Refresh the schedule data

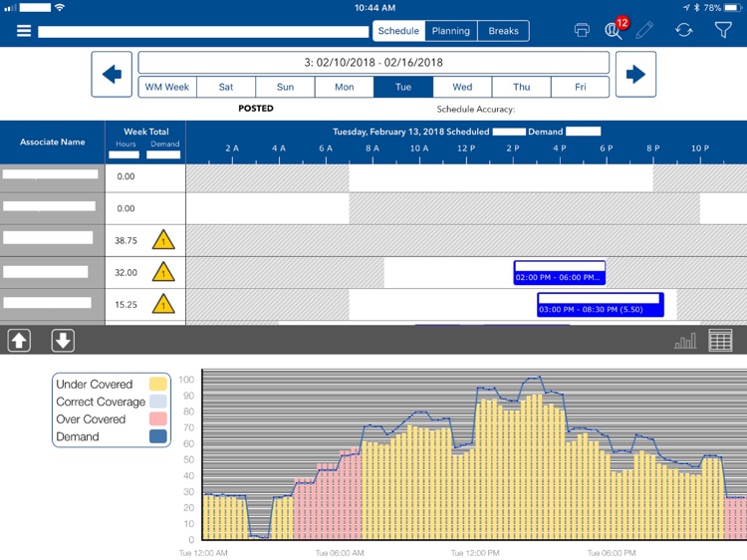pos(683,31)
